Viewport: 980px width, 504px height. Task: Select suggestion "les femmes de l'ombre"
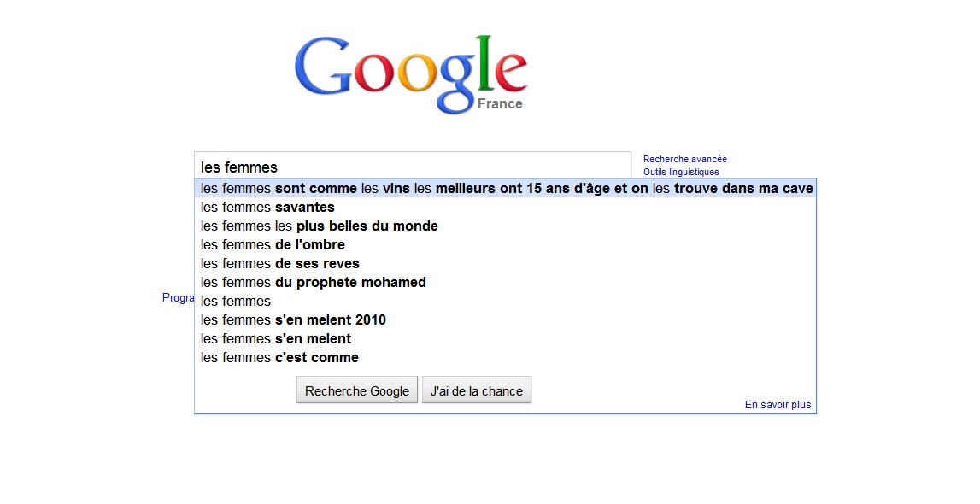273,244
